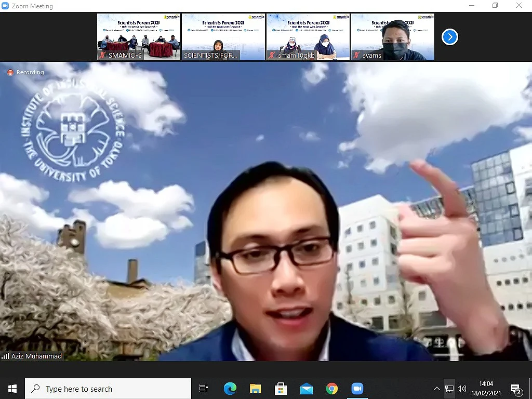Launch Microsoft Edge from the taskbar

(230, 389)
